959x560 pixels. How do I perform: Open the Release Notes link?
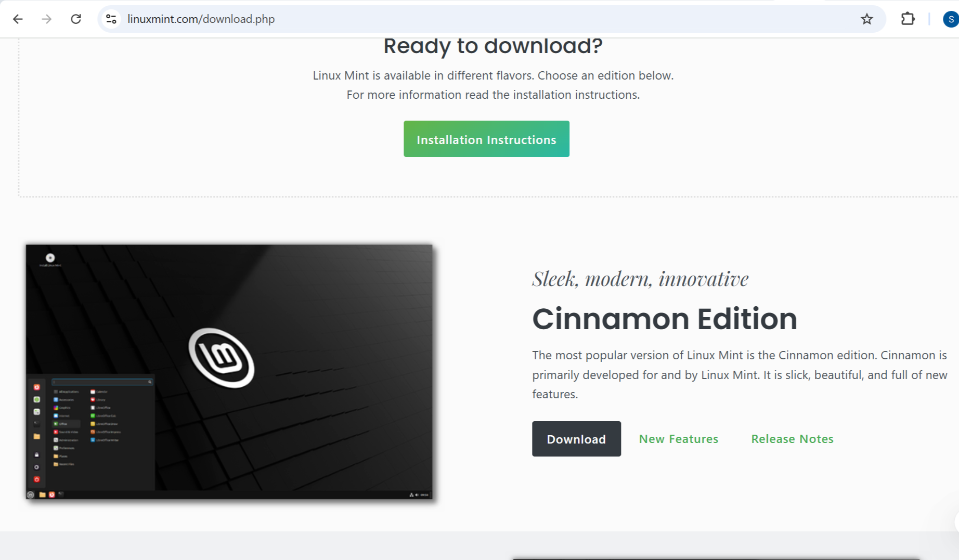pos(792,439)
